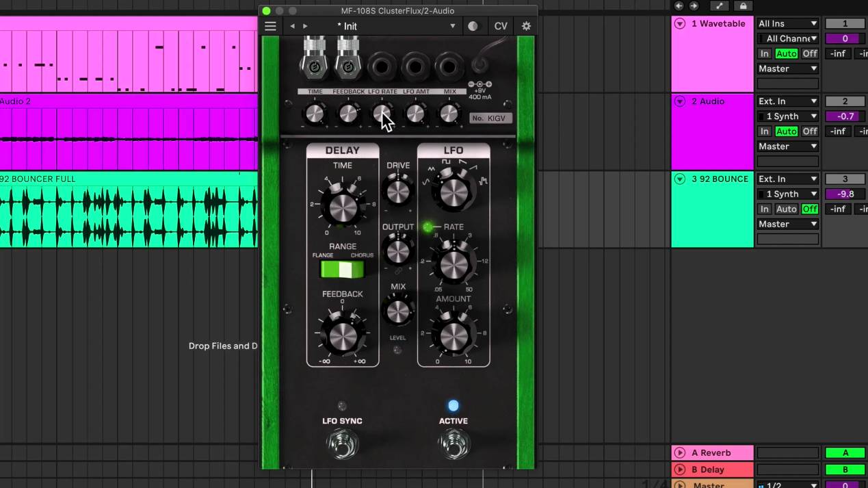Toggle track 3 activator button
The image size is (868, 488).
(x=845, y=179)
